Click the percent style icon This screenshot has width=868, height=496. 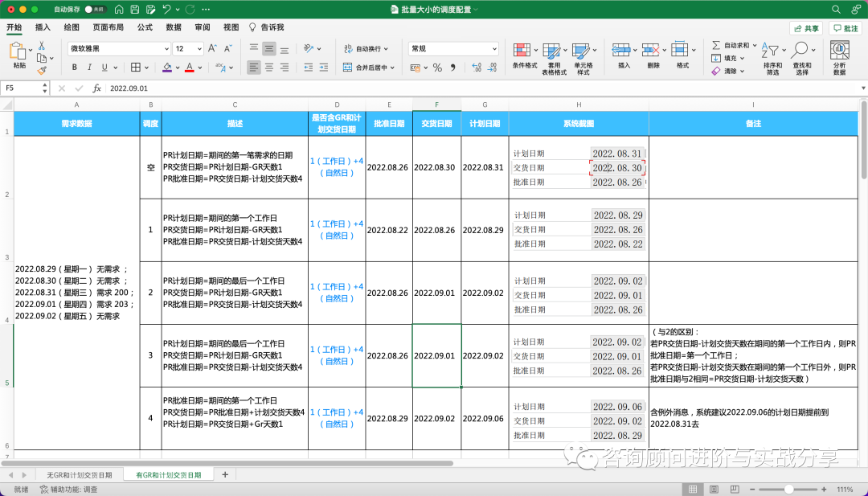[x=437, y=68]
